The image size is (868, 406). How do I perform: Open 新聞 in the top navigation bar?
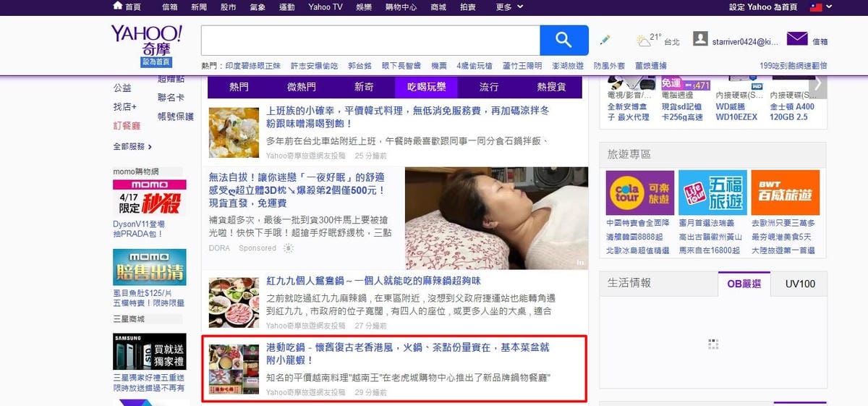click(x=199, y=7)
